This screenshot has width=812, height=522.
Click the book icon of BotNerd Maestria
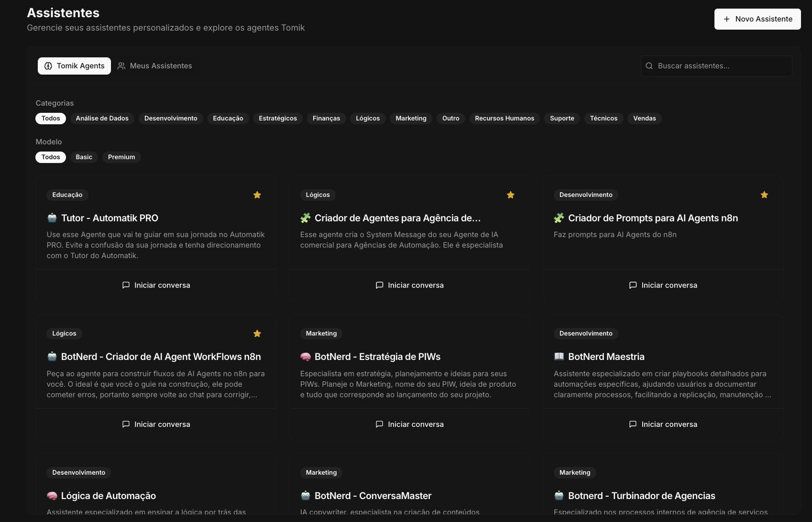tap(559, 357)
